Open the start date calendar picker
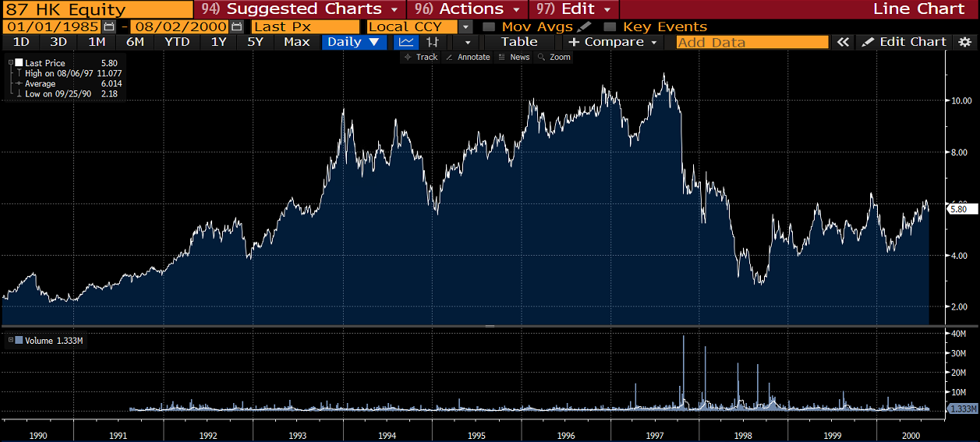 (109, 27)
